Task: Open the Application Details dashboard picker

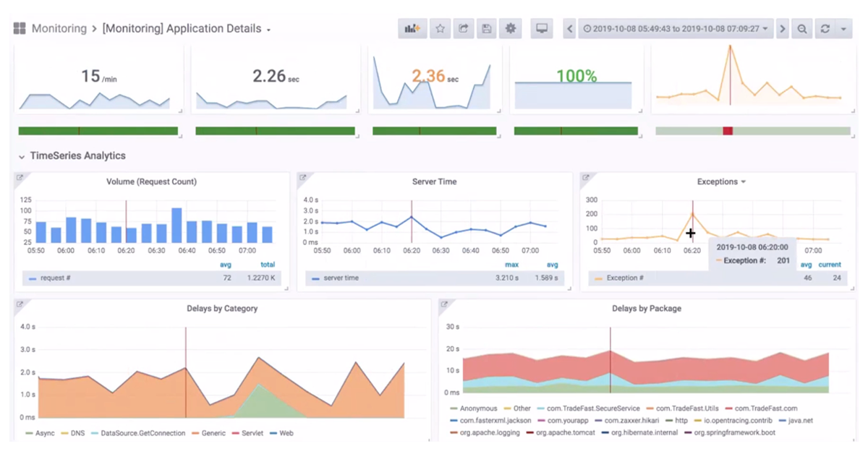Action: point(187,29)
